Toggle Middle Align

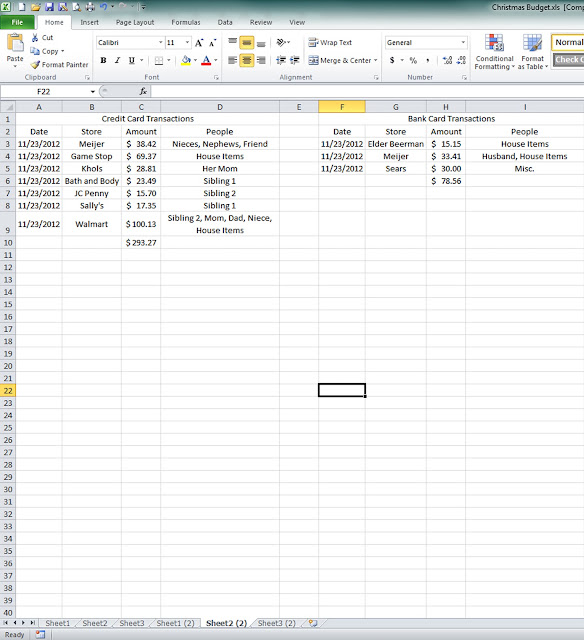coord(246,42)
